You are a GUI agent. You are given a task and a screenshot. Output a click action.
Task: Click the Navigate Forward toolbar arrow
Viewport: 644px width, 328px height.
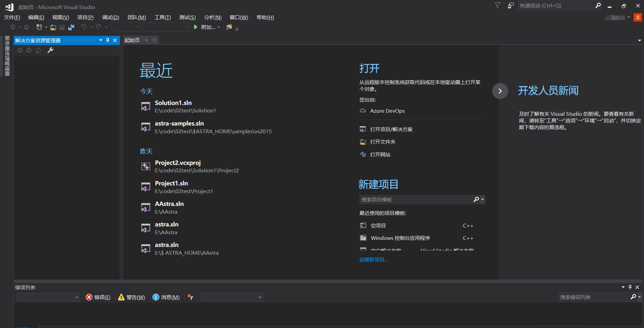(x=27, y=27)
